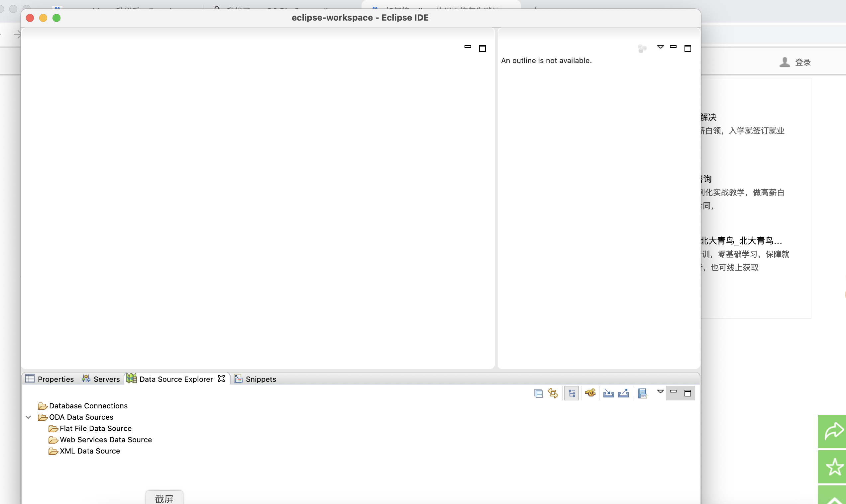846x504 pixels.
Task: Select Web Services Data Source folder
Action: [100, 440]
